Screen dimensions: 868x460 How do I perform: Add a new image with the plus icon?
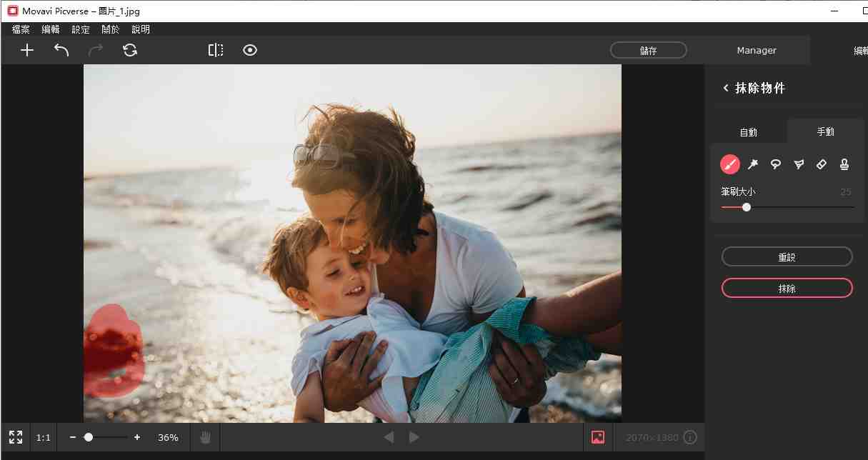(x=27, y=50)
